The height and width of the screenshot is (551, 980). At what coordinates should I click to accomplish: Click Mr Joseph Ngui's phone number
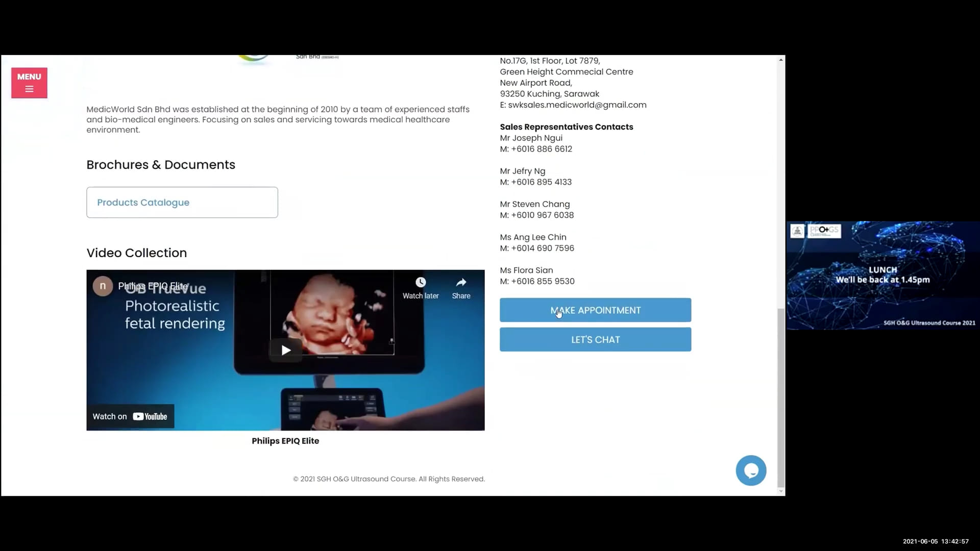542,149
